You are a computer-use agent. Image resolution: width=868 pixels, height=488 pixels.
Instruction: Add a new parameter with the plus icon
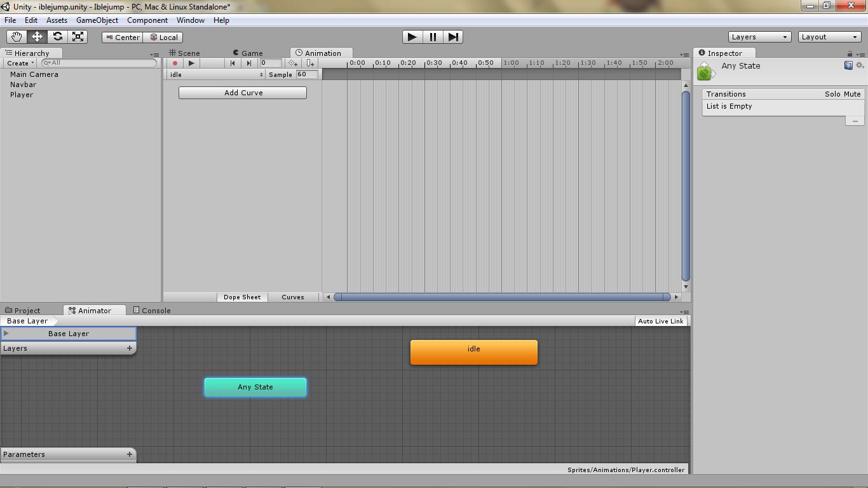click(130, 454)
